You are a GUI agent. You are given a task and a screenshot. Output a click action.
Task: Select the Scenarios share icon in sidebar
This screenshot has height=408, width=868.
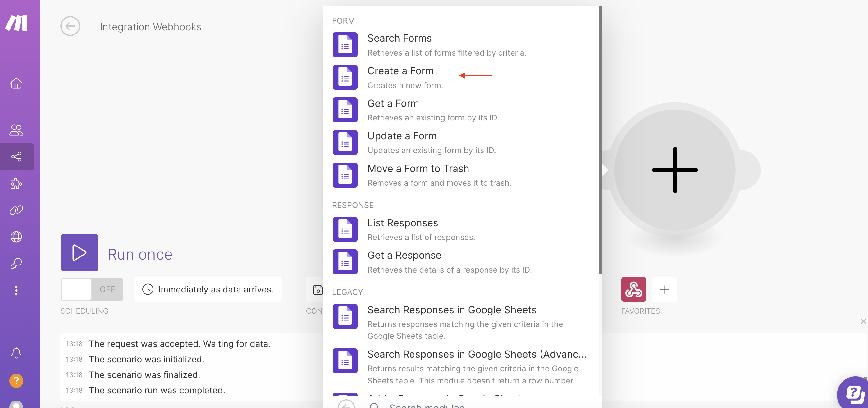click(x=16, y=157)
